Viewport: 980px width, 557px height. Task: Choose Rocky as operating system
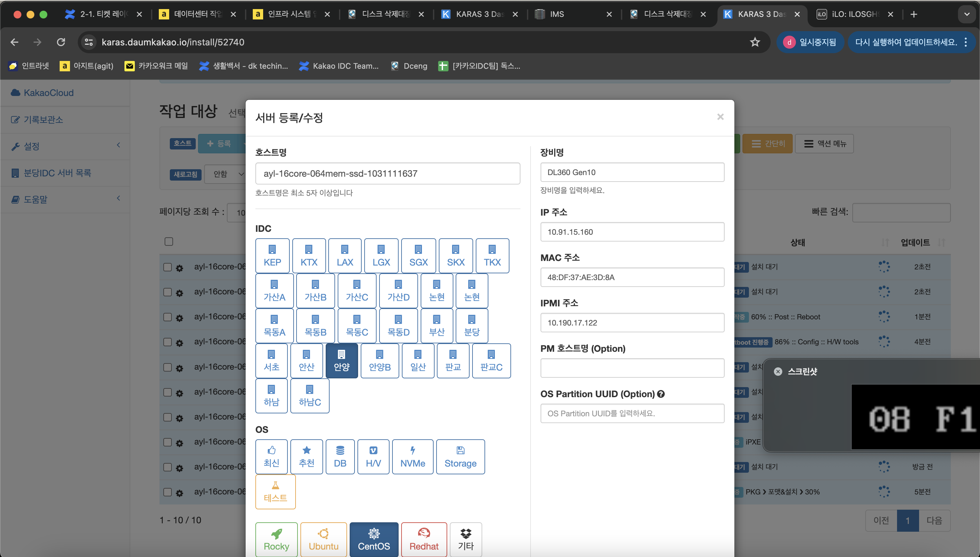pos(276,539)
